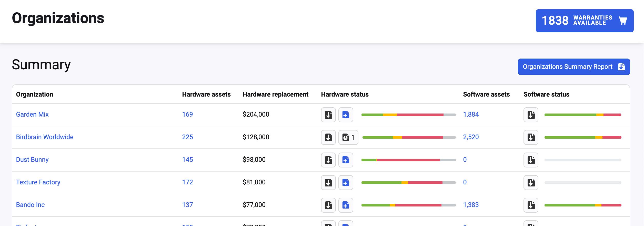Click Dust Bunny's 0 software assets

click(x=465, y=160)
